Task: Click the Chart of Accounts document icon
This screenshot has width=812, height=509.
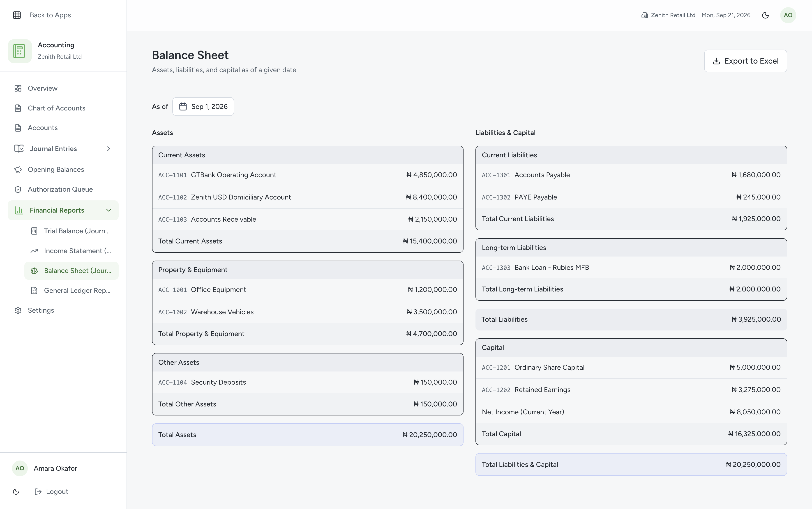Action: pyautogui.click(x=18, y=108)
